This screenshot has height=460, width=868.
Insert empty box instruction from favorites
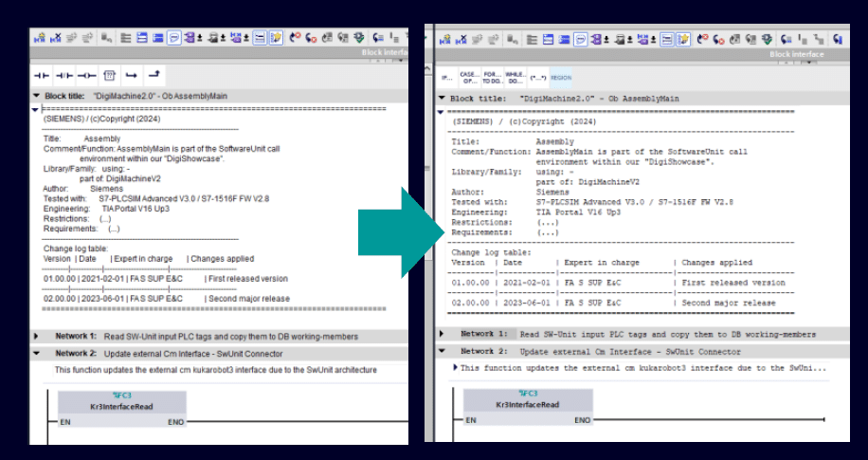coord(109,74)
